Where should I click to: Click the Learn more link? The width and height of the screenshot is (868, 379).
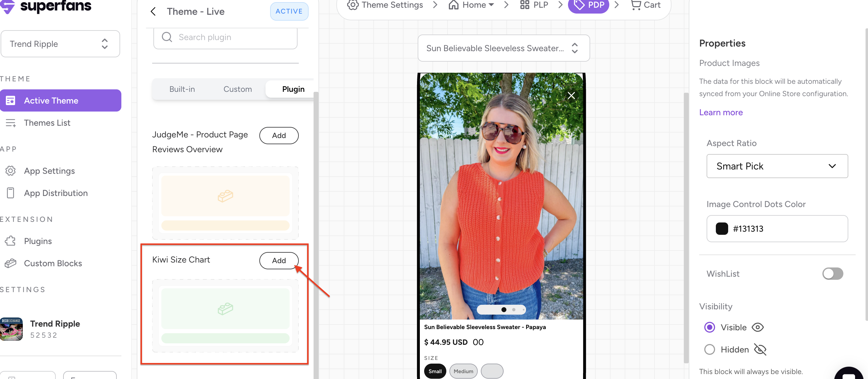[720, 112]
